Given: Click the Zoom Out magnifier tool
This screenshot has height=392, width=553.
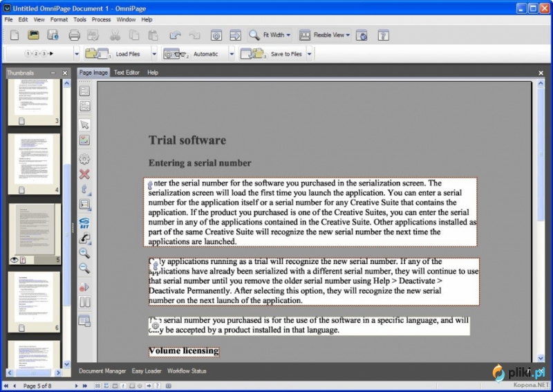Looking at the screenshot, I should [84, 268].
